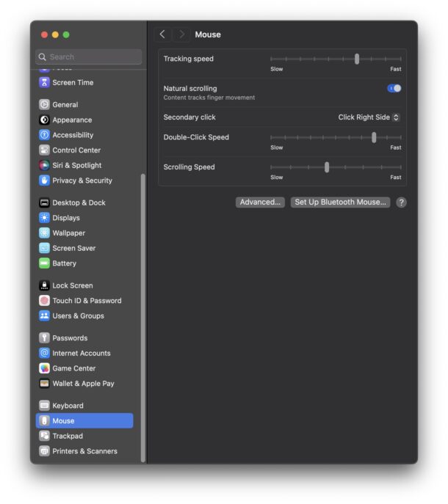Screen dimensions: 448x504
Task: Open help with the question mark button
Action: [401, 202]
